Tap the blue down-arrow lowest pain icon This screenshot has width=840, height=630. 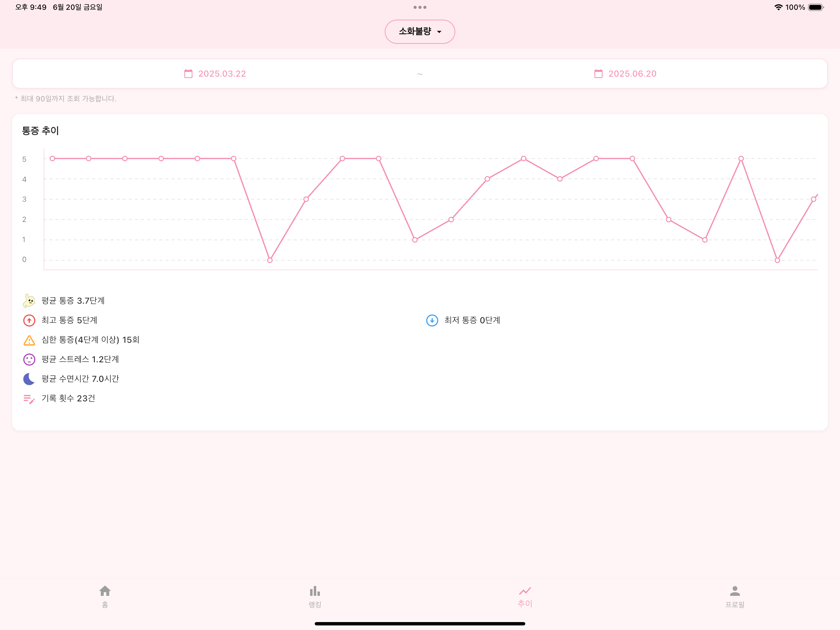tap(432, 320)
